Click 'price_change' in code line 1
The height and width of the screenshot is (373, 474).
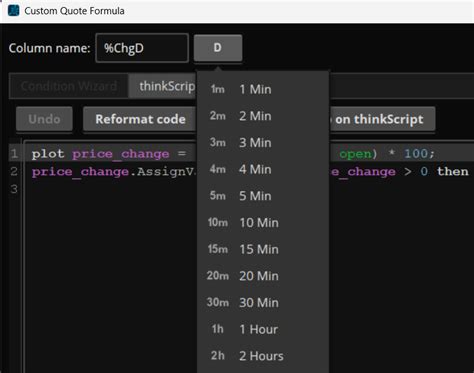point(121,154)
